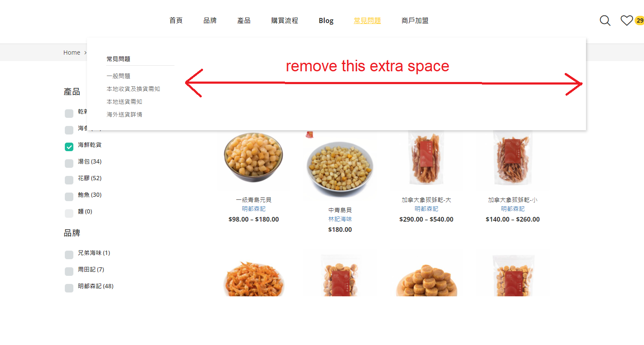Open the 首頁 menu item
This screenshot has height=345, width=644.
tap(176, 20)
